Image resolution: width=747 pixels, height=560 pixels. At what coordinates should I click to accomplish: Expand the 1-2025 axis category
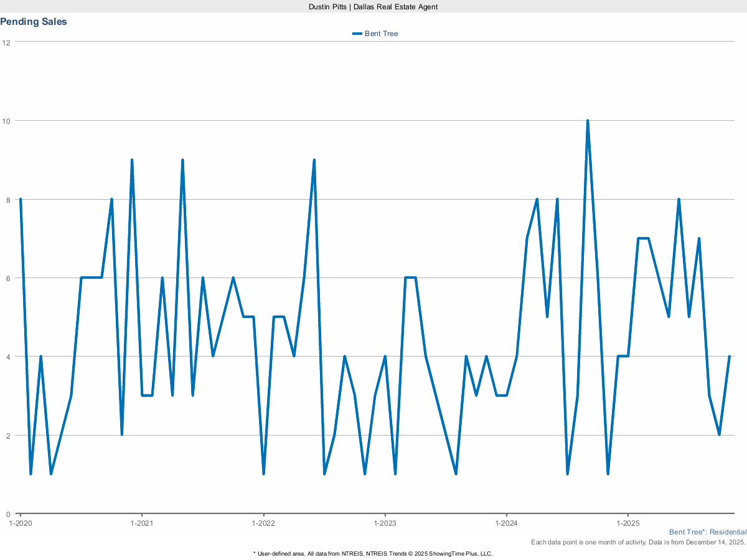coord(627,523)
